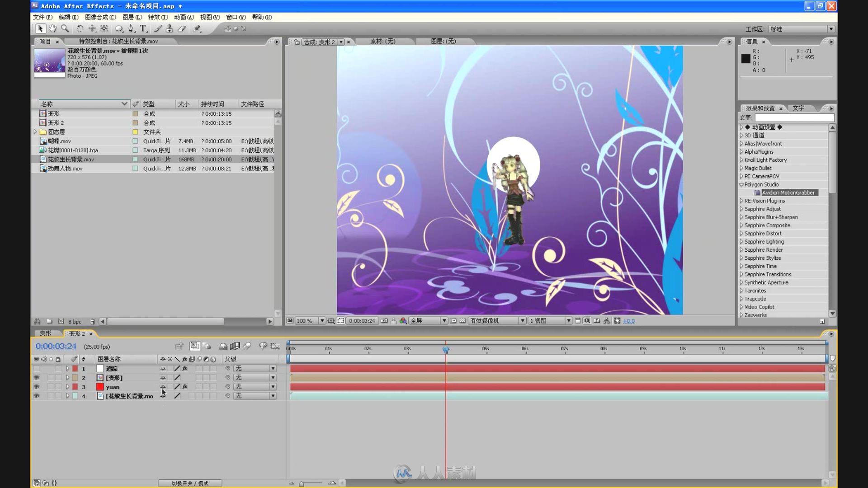This screenshot has width=868, height=488.
Task: Open the 特效 menu
Action: pos(158,17)
